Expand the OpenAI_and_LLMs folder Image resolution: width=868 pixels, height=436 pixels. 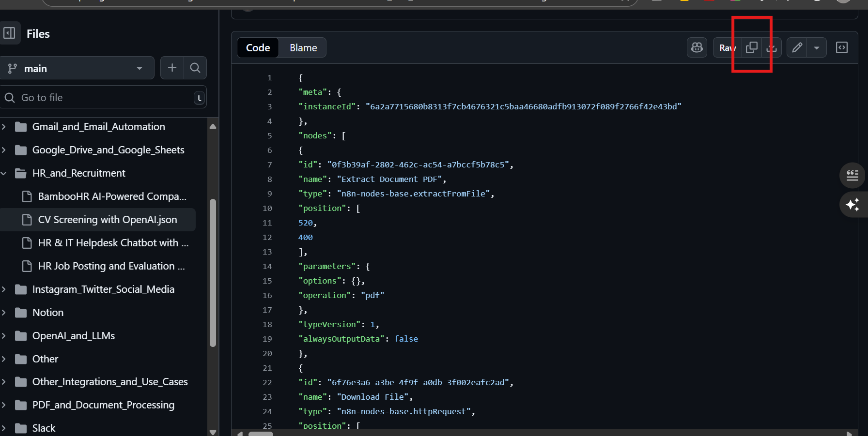(4, 336)
